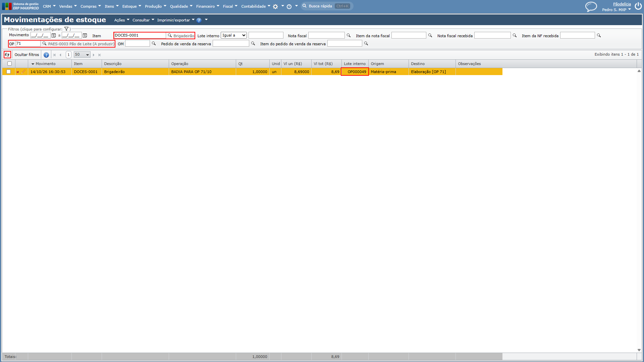Click the Ocultar filtros button
This screenshot has width=644, height=362.
pyautogui.click(x=27, y=55)
